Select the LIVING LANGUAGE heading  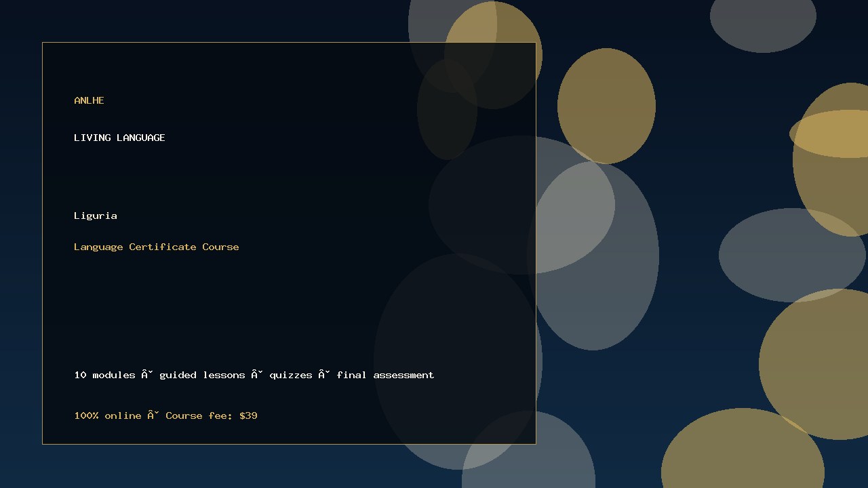[x=119, y=138]
